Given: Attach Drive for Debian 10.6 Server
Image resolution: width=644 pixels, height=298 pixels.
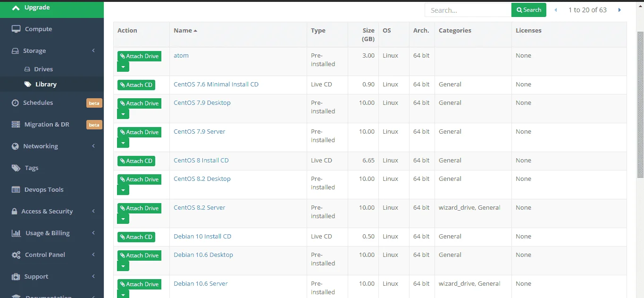Looking at the screenshot, I should pos(139,284).
